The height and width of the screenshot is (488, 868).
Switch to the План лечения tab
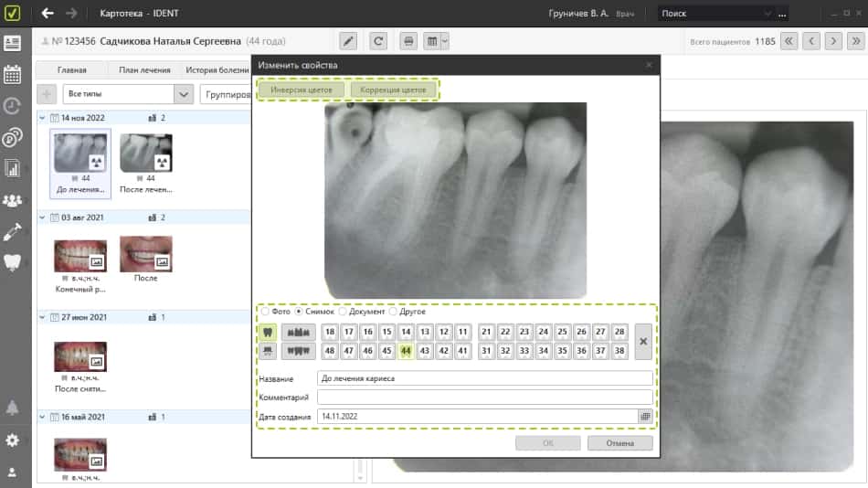pos(144,69)
